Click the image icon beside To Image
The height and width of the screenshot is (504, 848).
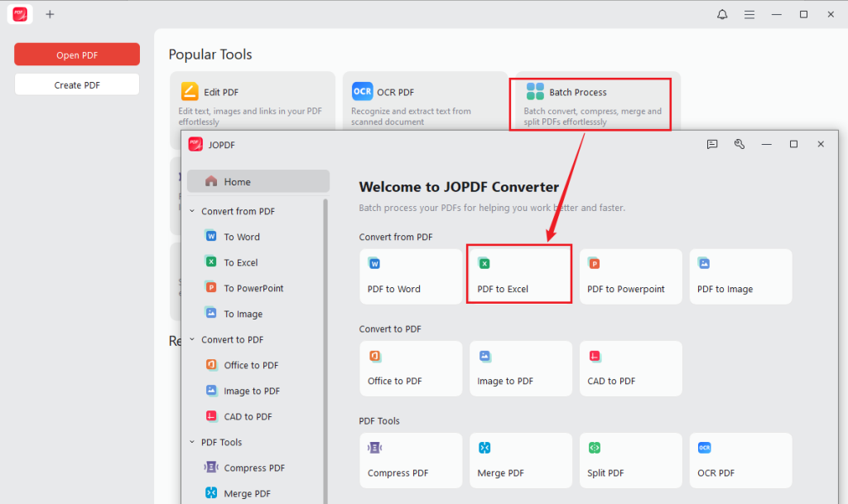click(211, 313)
